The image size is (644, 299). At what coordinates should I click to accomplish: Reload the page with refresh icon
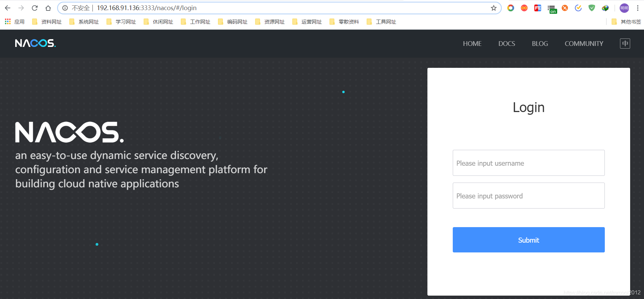[34, 8]
